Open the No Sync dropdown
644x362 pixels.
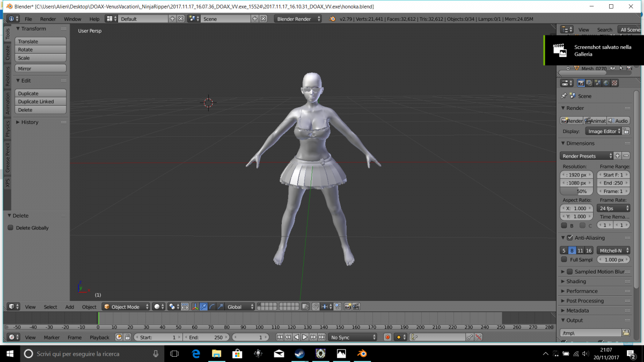point(353,337)
